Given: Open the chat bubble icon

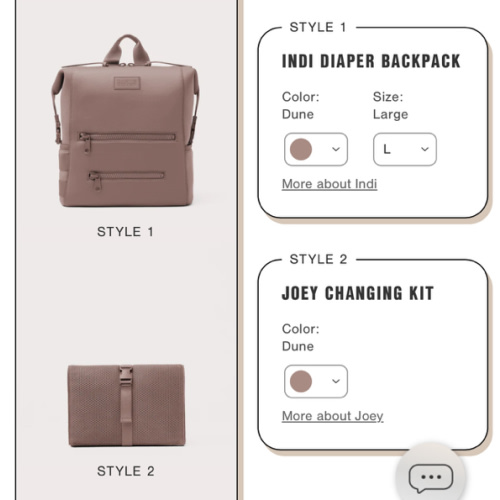Looking at the screenshot, I should point(431,478).
